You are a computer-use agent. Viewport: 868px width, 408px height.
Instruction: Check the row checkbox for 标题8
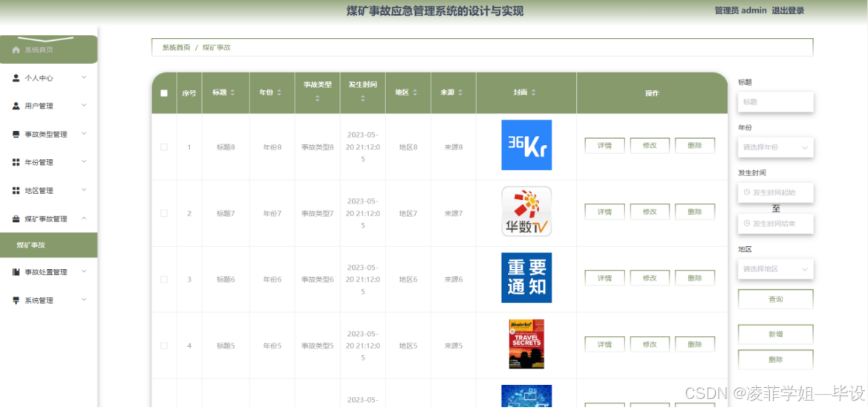(164, 147)
